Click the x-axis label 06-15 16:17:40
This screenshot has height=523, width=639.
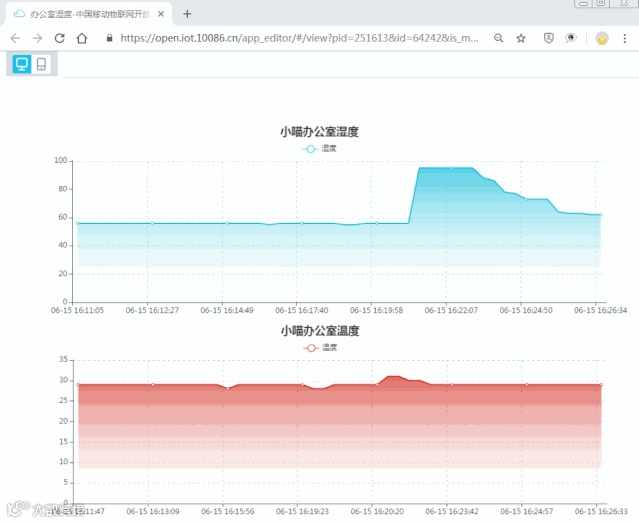pyautogui.click(x=302, y=311)
